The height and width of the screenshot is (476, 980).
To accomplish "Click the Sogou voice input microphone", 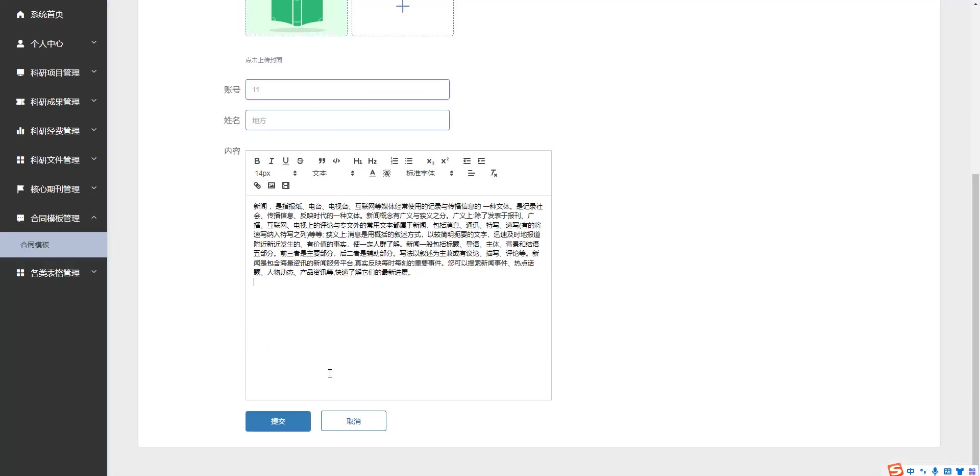I will (935, 471).
